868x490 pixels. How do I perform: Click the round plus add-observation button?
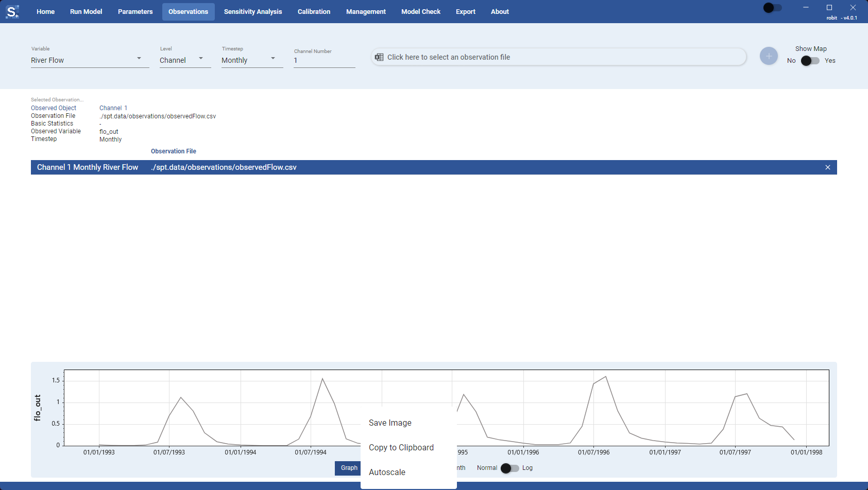click(x=769, y=56)
